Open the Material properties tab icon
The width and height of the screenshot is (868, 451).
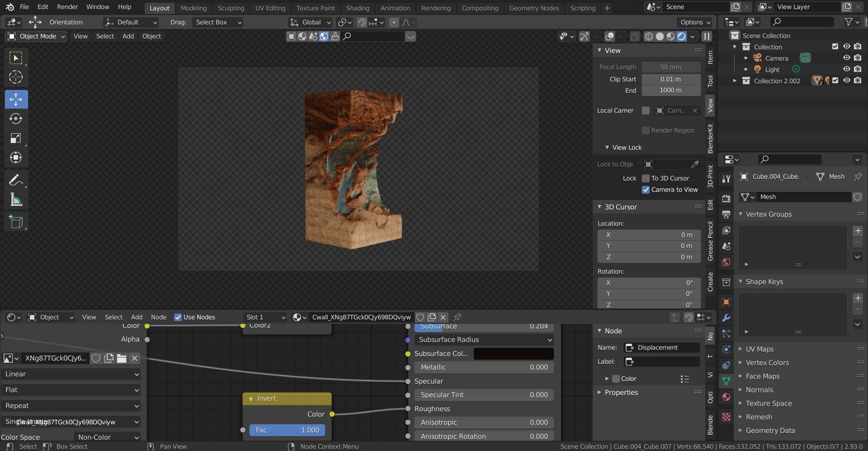coord(726,397)
